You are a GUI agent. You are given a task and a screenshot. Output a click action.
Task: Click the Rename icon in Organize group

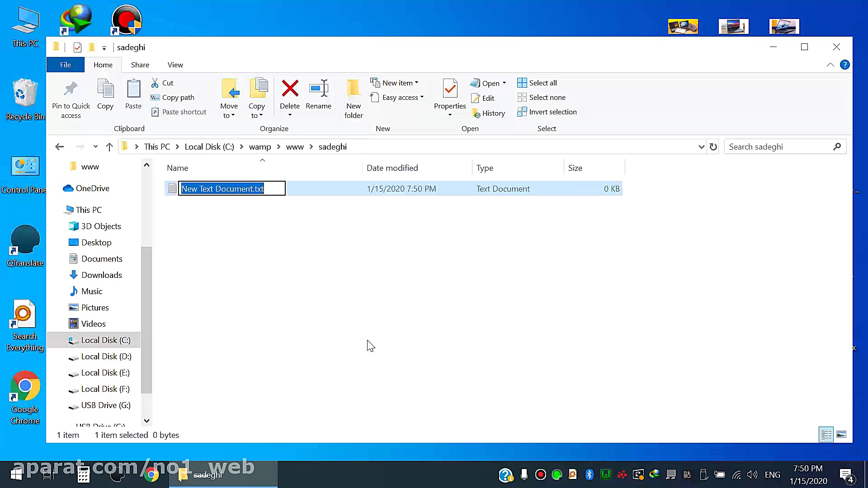pos(318,89)
